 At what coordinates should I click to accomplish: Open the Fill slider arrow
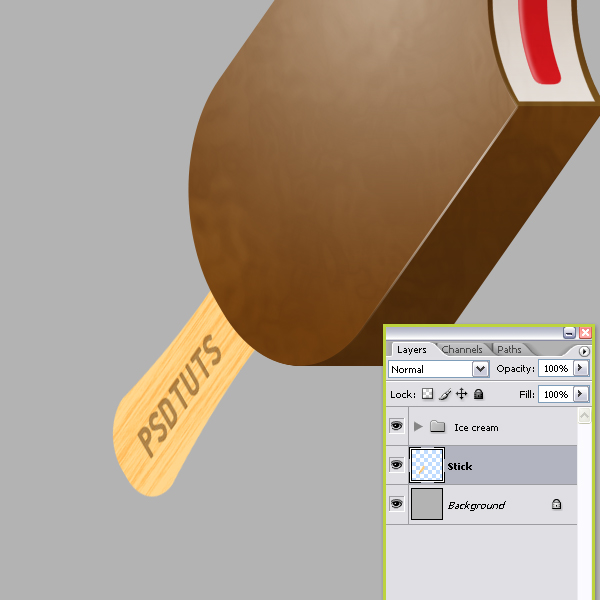[580, 394]
